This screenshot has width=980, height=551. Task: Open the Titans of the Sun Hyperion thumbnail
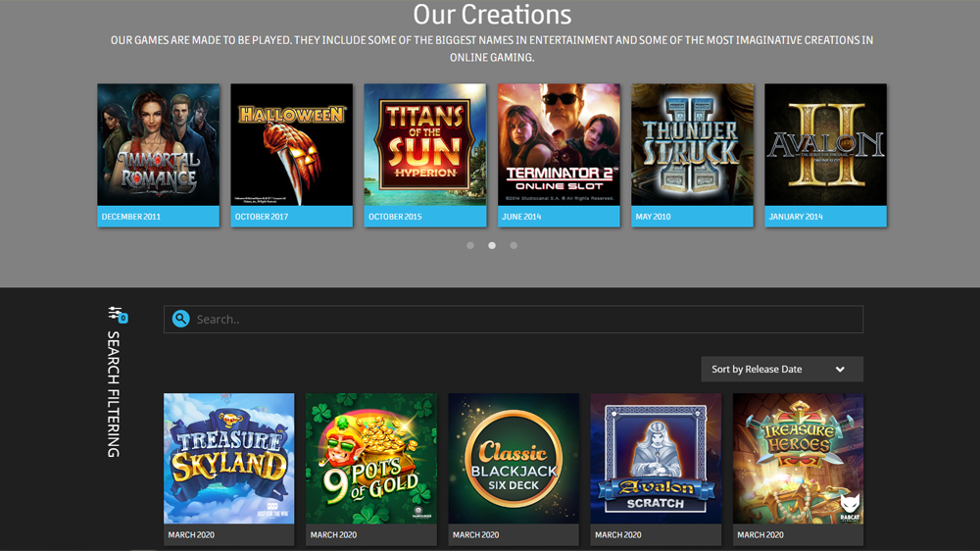coord(425,144)
